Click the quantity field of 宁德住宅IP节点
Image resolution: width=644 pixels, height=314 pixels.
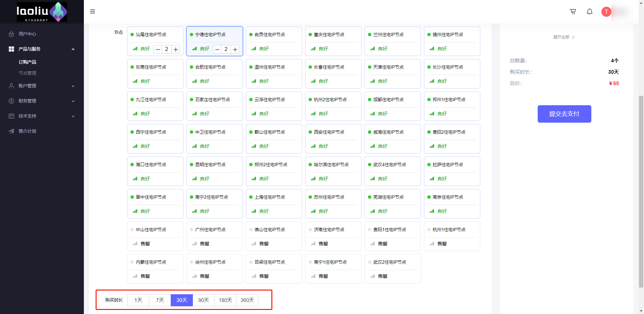[226, 49]
